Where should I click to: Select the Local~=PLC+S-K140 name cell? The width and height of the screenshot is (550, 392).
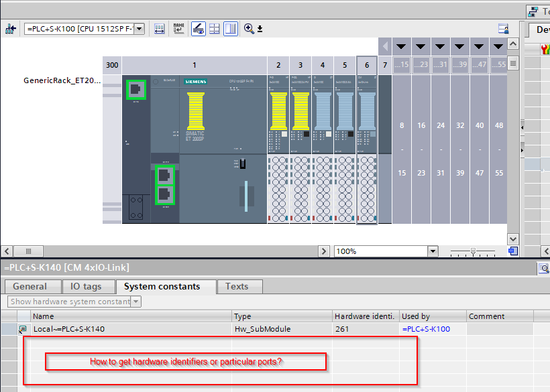(131, 329)
